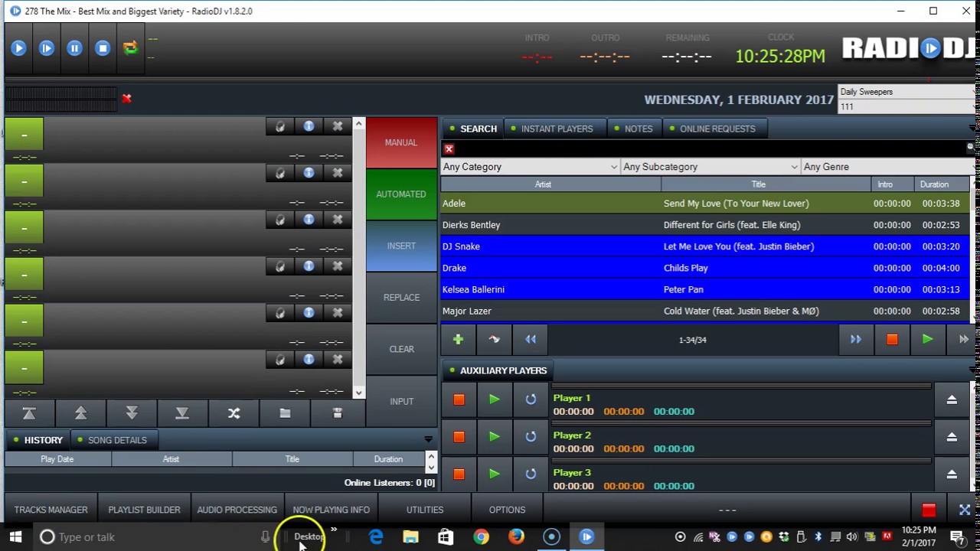
Task: Toggle the orange-green repeat arrows icon
Action: click(x=130, y=48)
